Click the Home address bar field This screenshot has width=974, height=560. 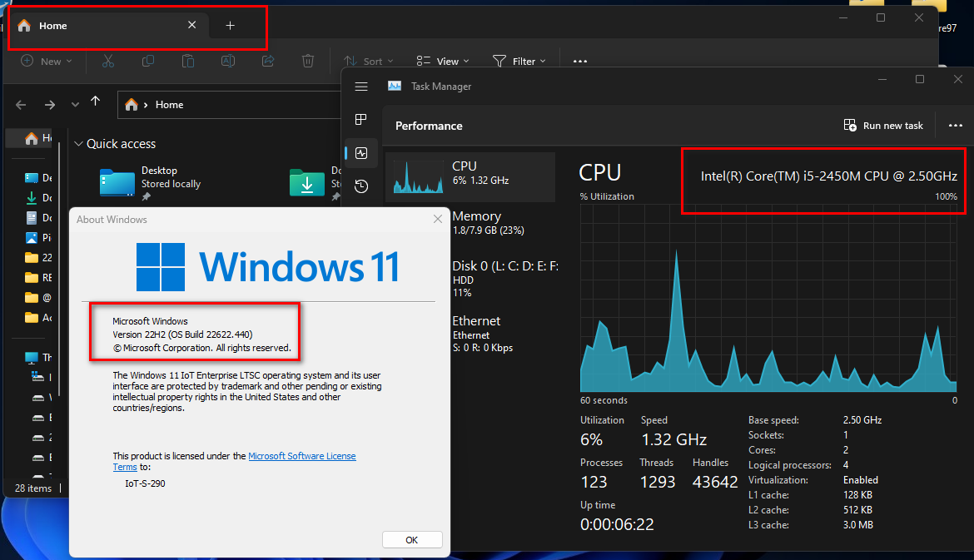[x=229, y=105]
